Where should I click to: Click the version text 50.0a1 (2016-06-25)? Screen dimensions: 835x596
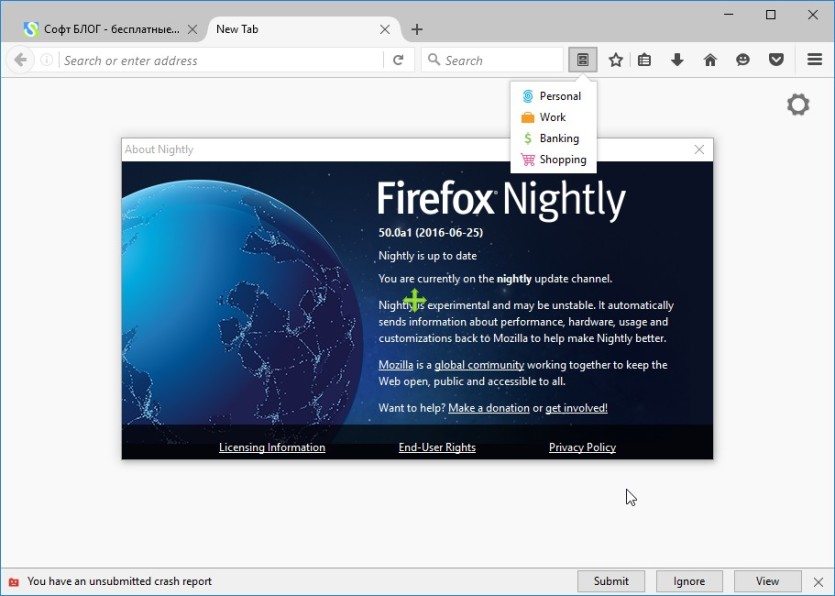click(431, 232)
